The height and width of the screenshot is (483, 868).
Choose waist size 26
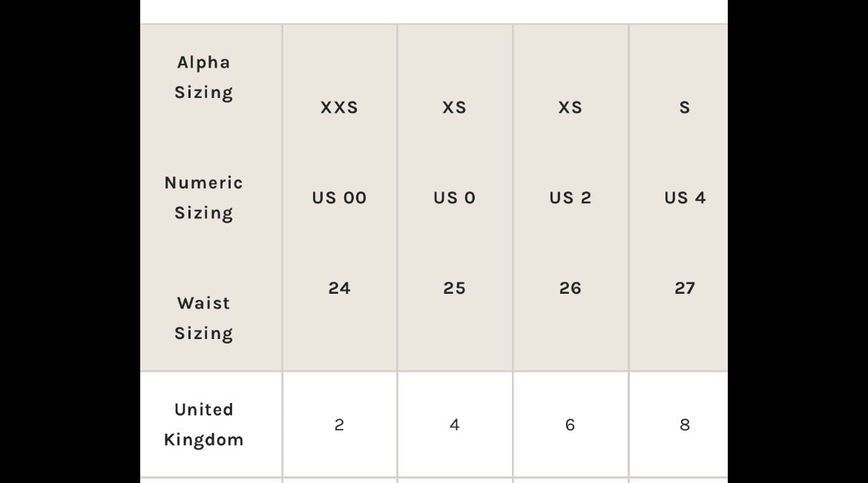[570, 288]
